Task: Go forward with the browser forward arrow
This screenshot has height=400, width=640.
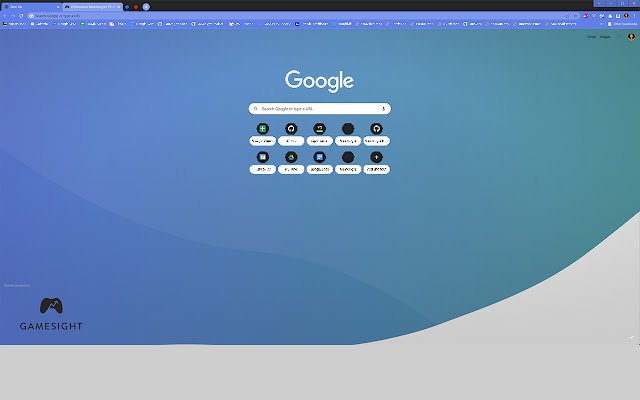Action: tap(13, 16)
